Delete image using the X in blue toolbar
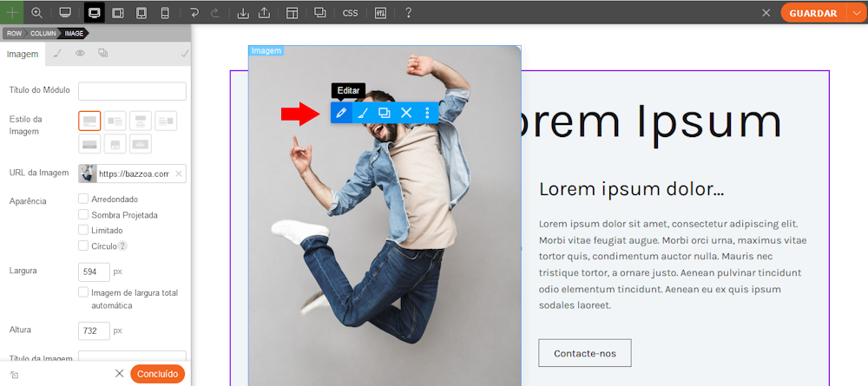The height and width of the screenshot is (386, 868). 405,113
